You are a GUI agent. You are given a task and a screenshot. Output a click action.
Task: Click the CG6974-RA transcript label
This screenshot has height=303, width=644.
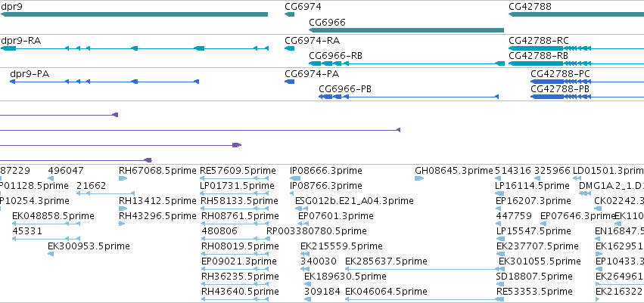pyautogui.click(x=312, y=41)
